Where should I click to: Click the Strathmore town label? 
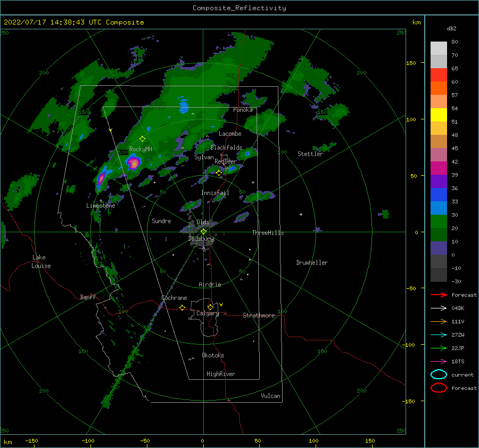[259, 315]
